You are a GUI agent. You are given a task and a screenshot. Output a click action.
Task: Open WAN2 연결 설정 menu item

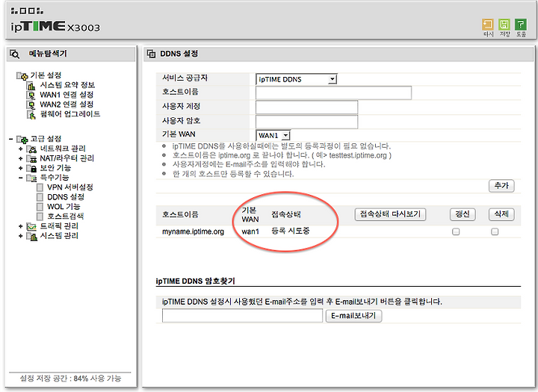67,105
